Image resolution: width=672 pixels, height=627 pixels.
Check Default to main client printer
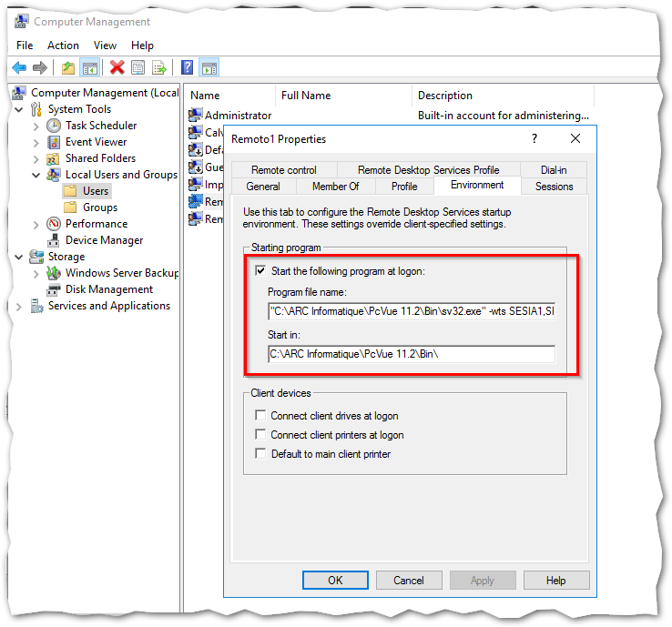[x=260, y=453]
